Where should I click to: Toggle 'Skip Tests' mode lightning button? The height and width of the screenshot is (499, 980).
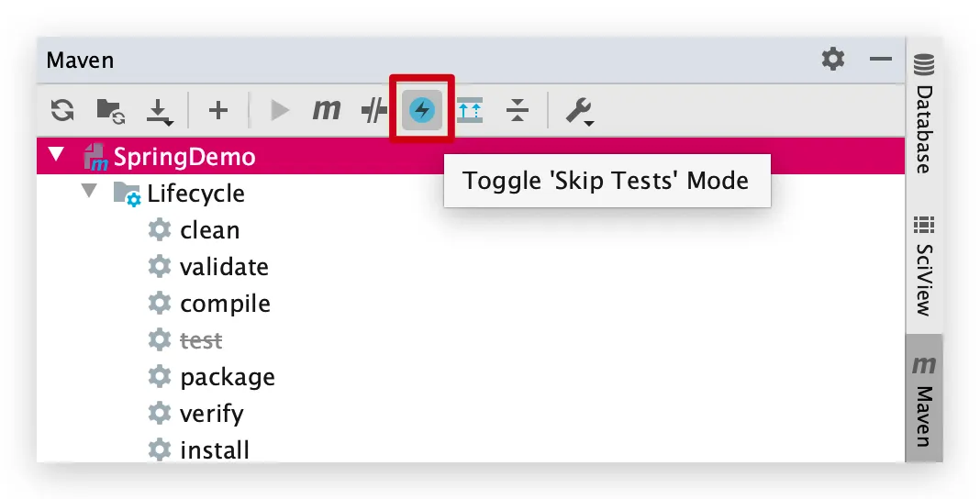coord(422,111)
